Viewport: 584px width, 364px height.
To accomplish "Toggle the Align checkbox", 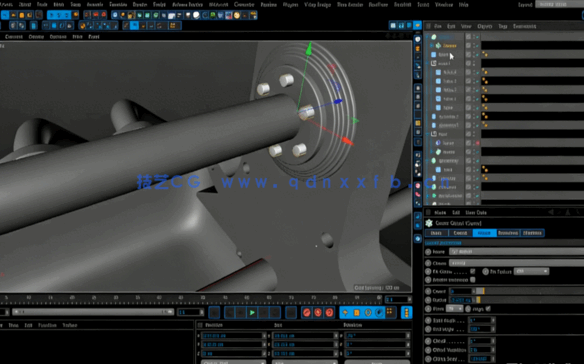I will 488,308.
